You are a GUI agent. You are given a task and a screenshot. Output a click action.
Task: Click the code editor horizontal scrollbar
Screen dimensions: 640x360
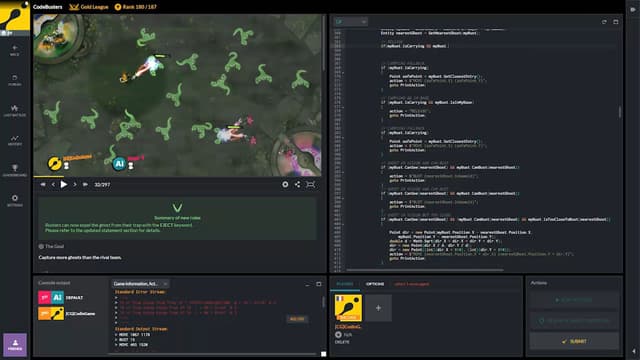[x=424, y=270]
